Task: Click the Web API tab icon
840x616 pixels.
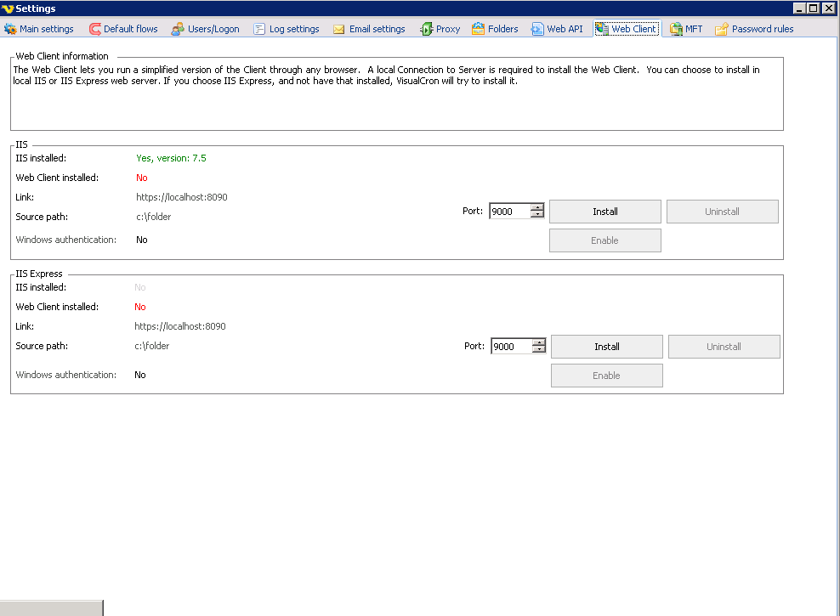Action: 537,29
